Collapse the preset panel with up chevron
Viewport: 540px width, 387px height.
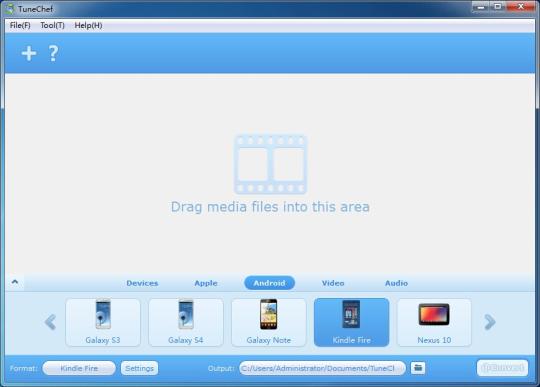(x=15, y=282)
